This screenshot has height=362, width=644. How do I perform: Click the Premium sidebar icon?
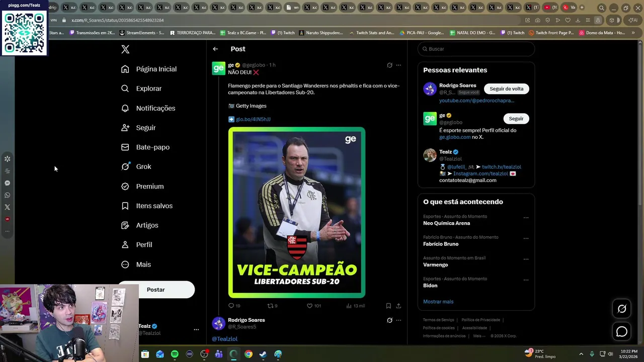pos(125,186)
